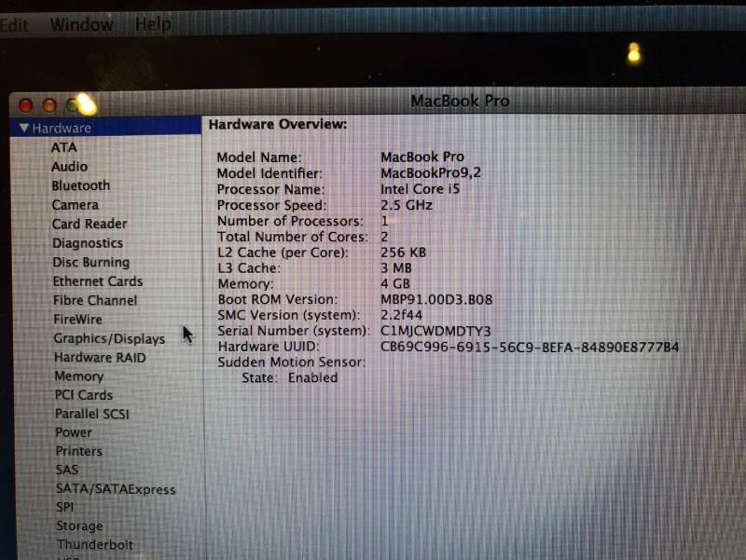Click the Hardware UUID value
Viewport: 746px width, 560px height.
pos(530,347)
